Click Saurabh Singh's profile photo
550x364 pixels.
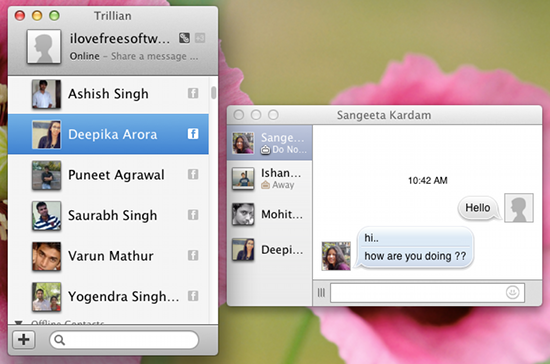[x=46, y=216]
